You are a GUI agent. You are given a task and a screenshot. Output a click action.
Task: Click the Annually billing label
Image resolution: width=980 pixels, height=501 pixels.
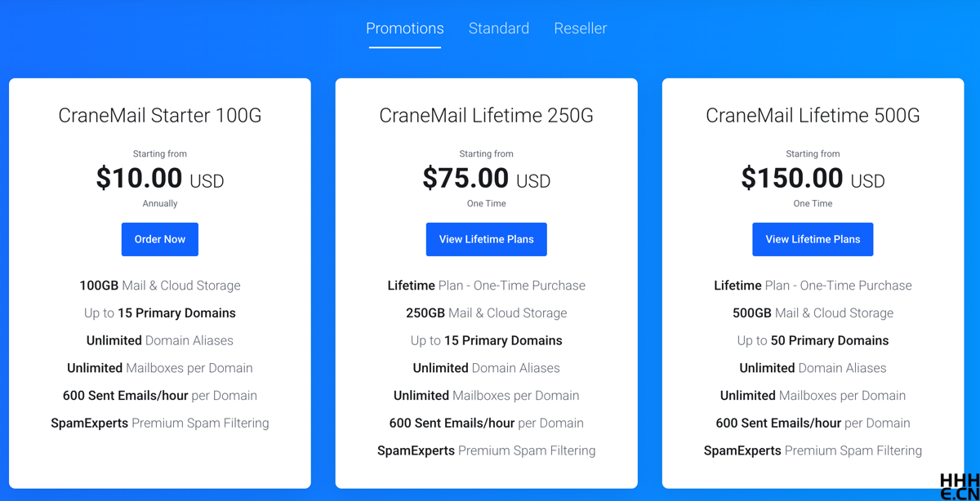click(160, 204)
